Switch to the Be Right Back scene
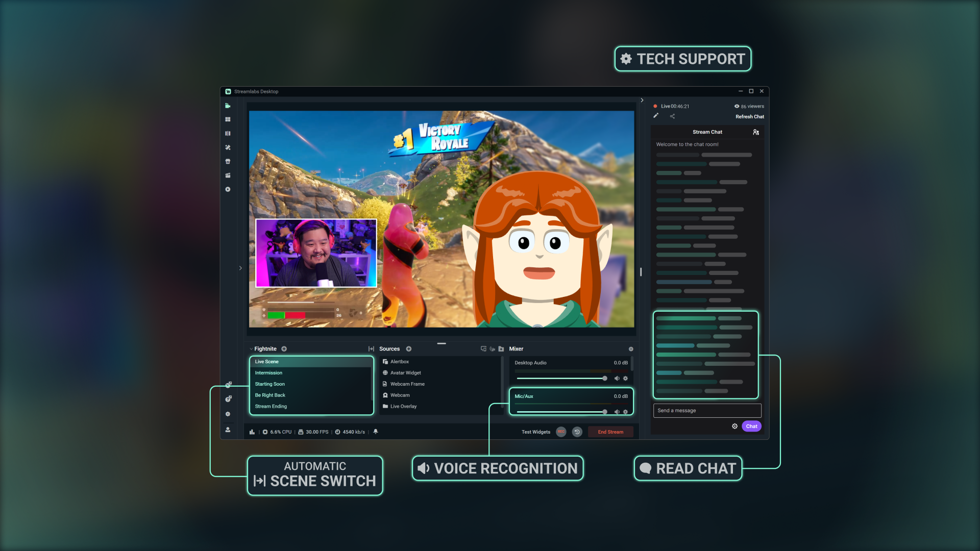The width and height of the screenshot is (980, 551). [311, 395]
